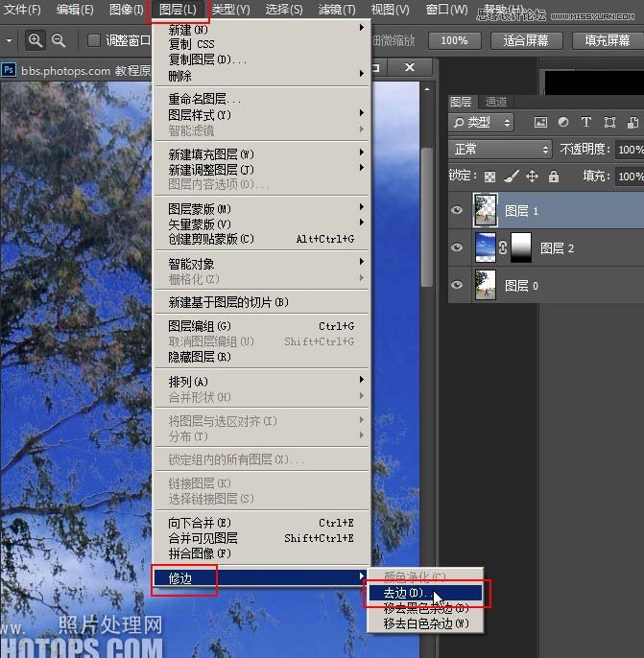The width and height of the screenshot is (644, 658).
Task: Expand the 新建 (N) submenu
Action: point(263,29)
